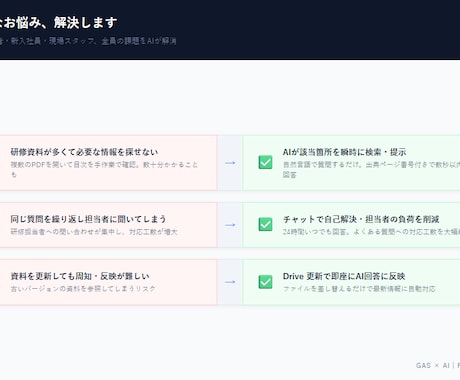
Task: Select the heading Drive 更新で即座にAI回答に反映
Action: [344, 276]
